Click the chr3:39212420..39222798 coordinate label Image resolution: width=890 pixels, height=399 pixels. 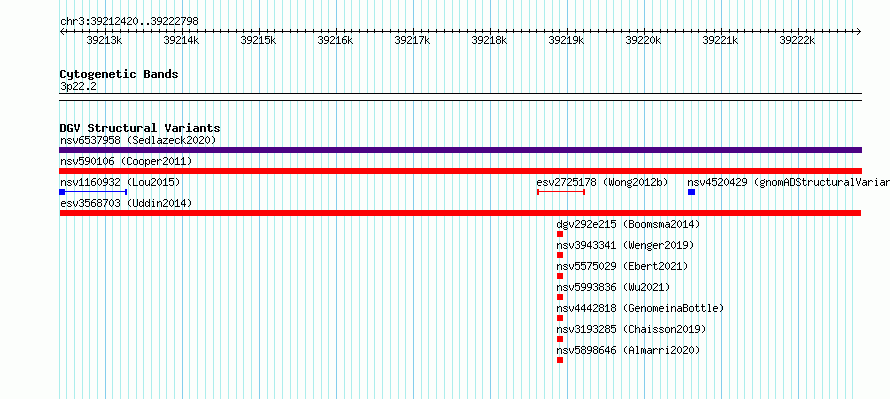(x=129, y=22)
